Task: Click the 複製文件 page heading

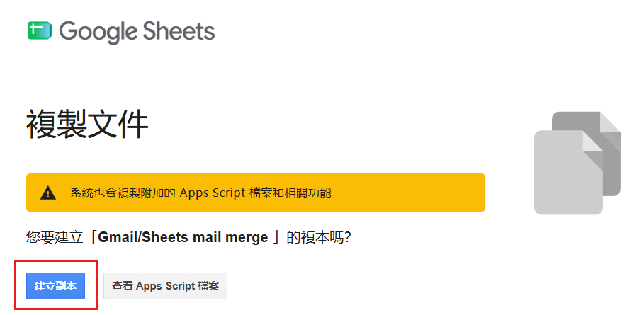Action: pos(87,125)
